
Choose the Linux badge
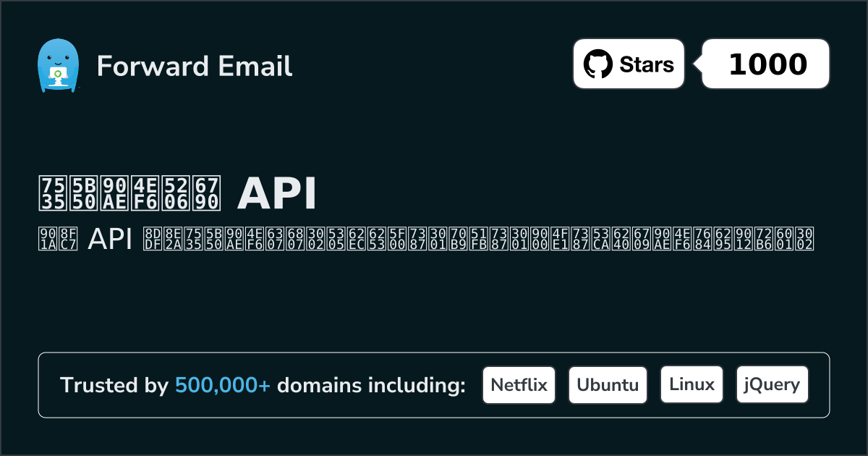point(692,385)
